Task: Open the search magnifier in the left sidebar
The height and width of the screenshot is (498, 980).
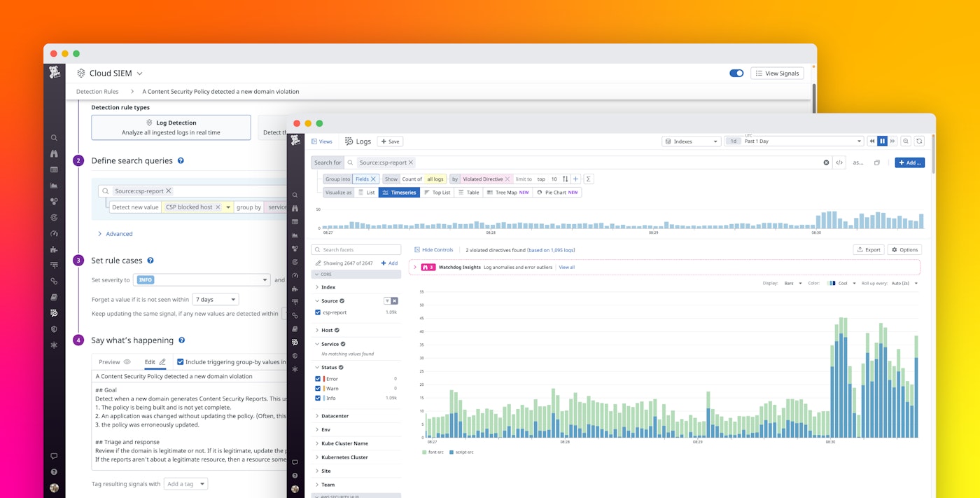Action: [x=54, y=138]
